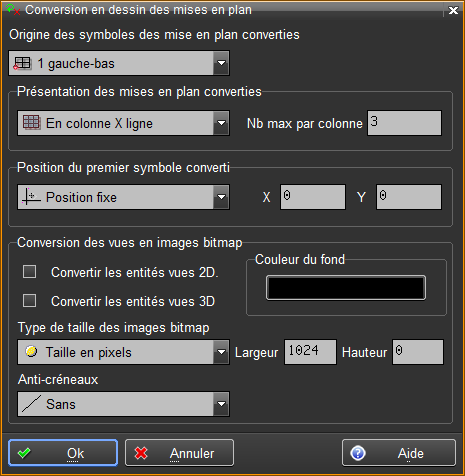Pick the black Couleur du fond swatch
The width and height of the screenshot is (465, 476).
(346, 288)
